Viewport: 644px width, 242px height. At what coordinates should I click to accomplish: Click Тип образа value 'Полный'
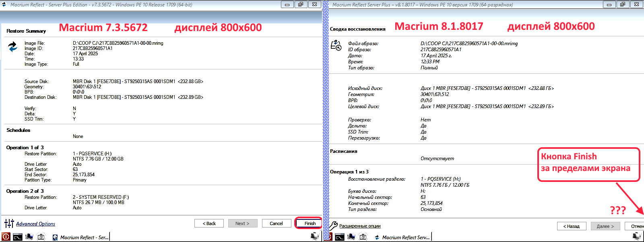pos(429,68)
